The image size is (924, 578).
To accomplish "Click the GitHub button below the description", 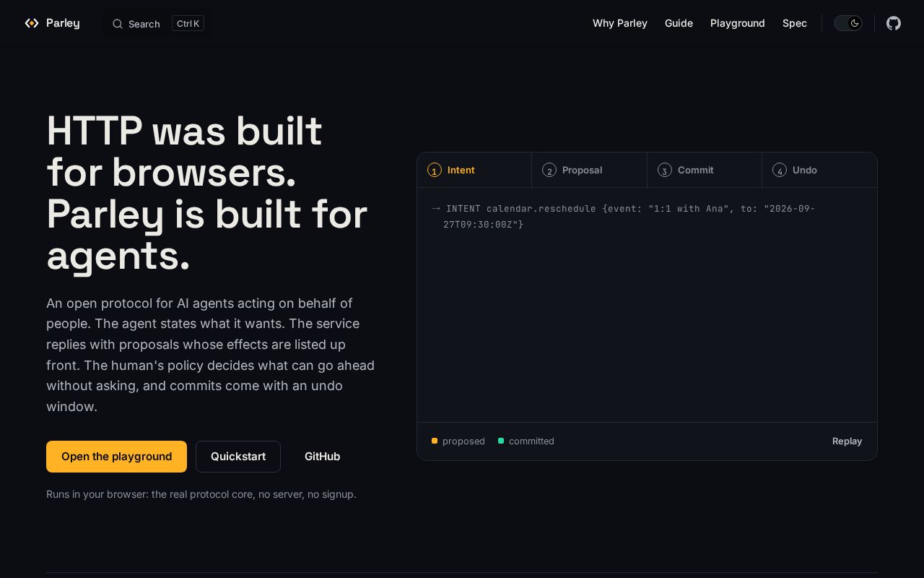I will [322, 457].
